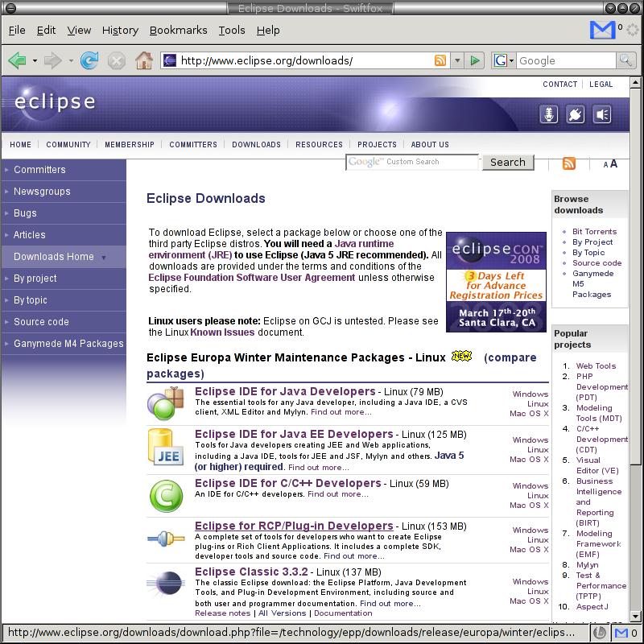Image resolution: width=644 pixels, height=644 pixels.
Task: Click the magnifying glass search icon
Action: (x=625, y=61)
